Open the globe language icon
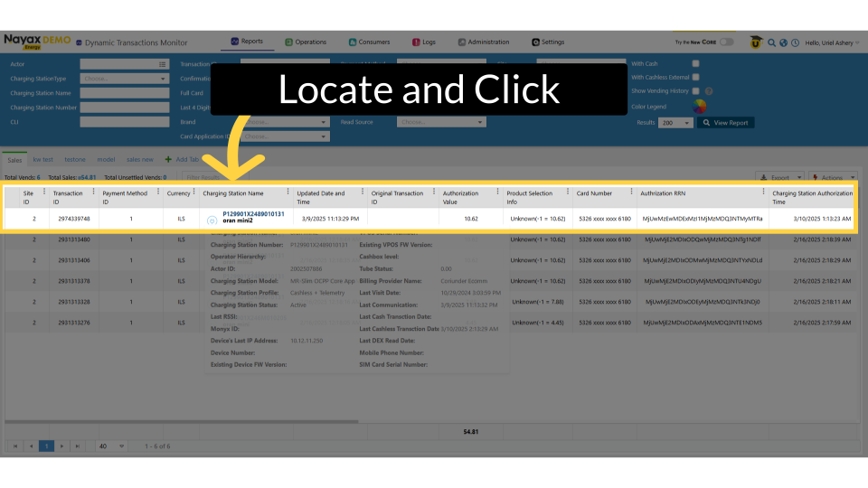 783,42
